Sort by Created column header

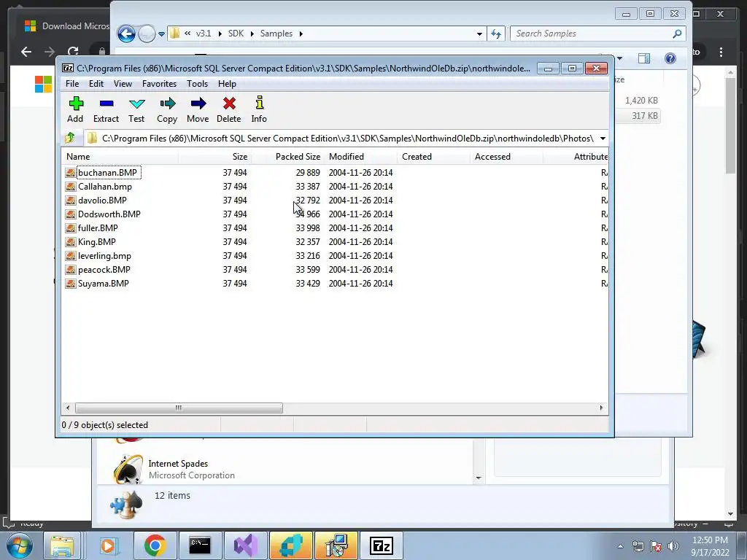coord(433,157)
